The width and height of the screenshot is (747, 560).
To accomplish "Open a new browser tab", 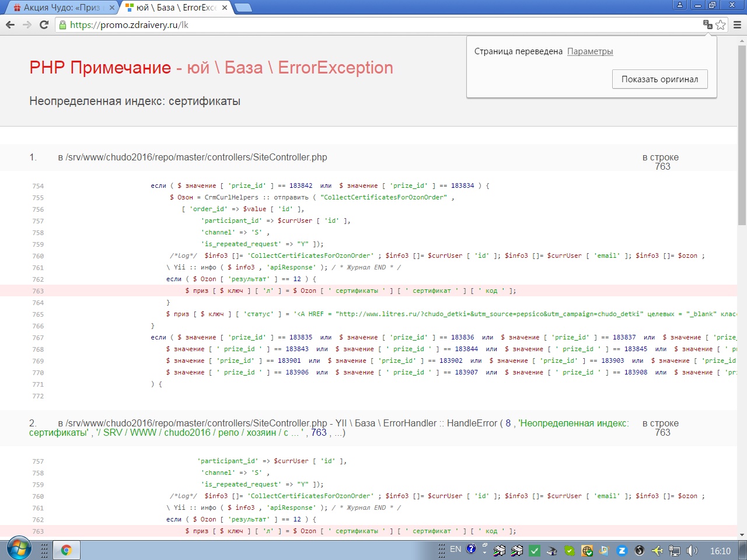I will [243, 8].
